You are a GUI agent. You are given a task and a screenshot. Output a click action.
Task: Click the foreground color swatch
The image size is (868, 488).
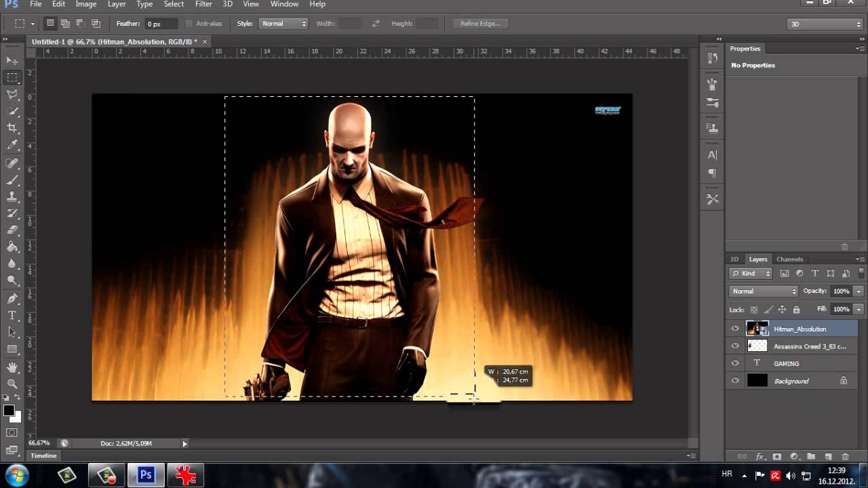[9, 411]
